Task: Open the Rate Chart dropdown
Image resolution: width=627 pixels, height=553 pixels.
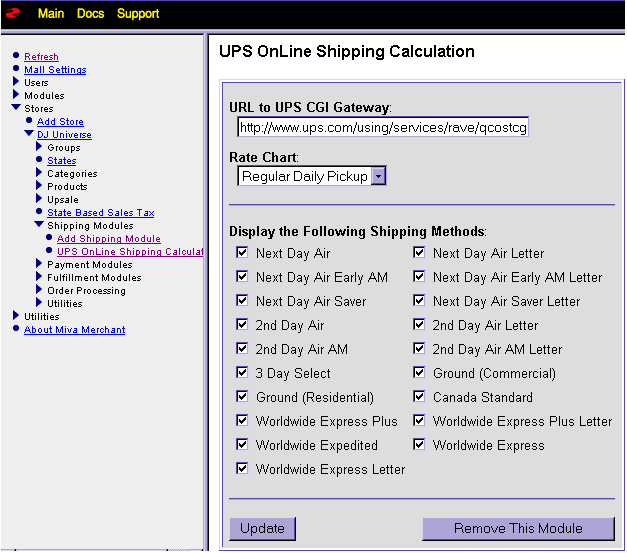Action: tap(312, 176)
